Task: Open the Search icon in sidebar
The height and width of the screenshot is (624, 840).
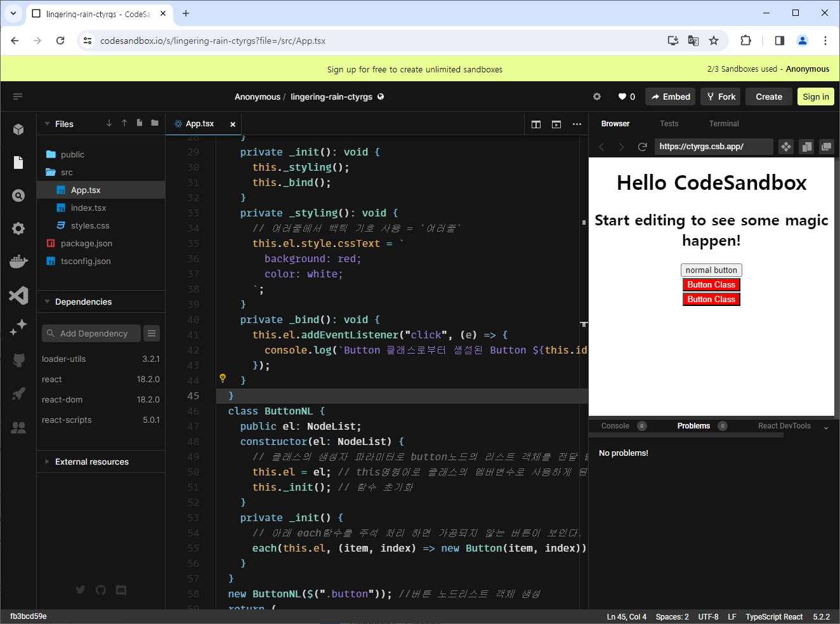Action: click(18, 196)
